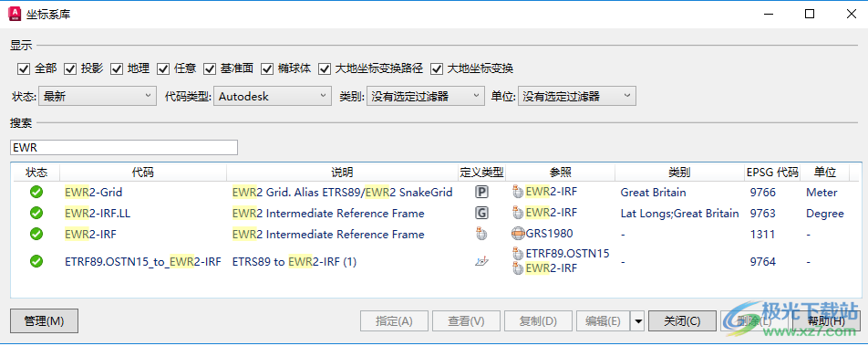Click the transformation type icon in the 9764 row
868x346 pixels.
[481, 261]
